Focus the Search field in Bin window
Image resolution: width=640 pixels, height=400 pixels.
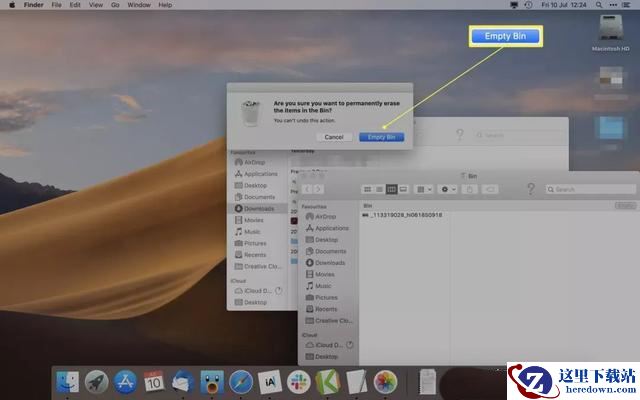591,189
